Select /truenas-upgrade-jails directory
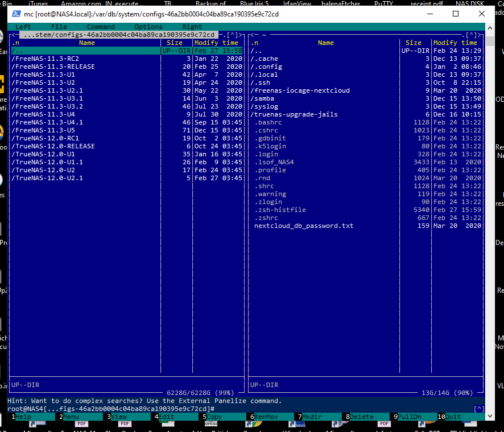 pyautogui.click(x=366, y=114)
